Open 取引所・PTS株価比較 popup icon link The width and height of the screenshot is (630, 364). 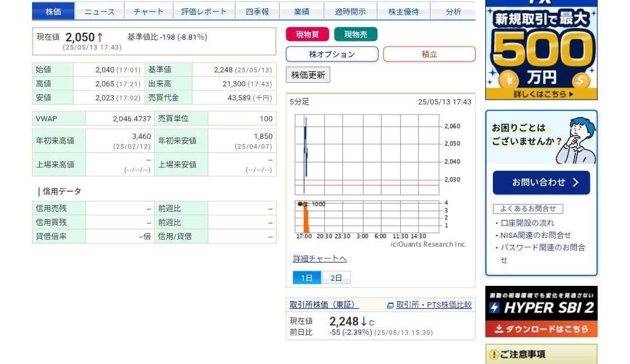pyautogui.click(x=429, y=305)
